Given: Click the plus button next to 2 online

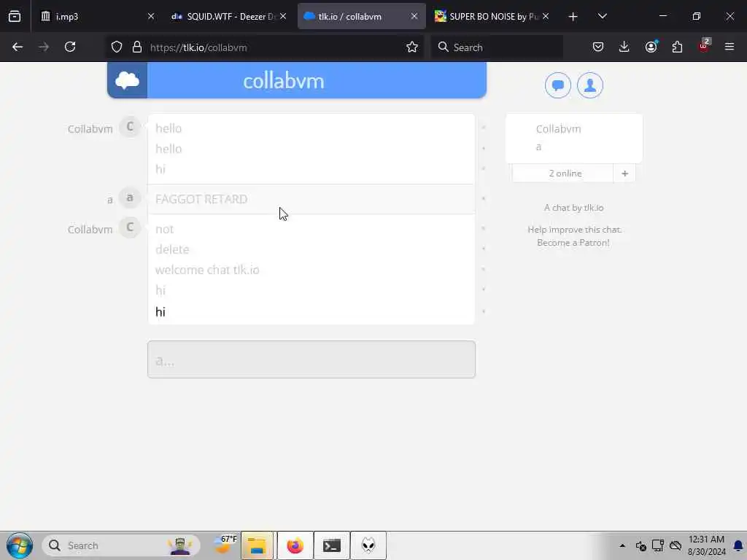Looking at the screenshot, I should pyautogui.click(x=624, y=174).
